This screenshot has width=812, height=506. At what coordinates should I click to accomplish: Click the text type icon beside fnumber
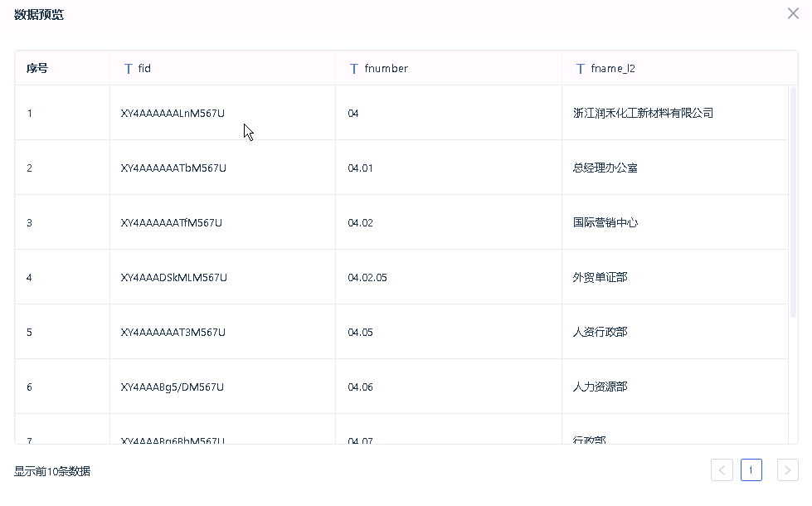pos(354,69)
